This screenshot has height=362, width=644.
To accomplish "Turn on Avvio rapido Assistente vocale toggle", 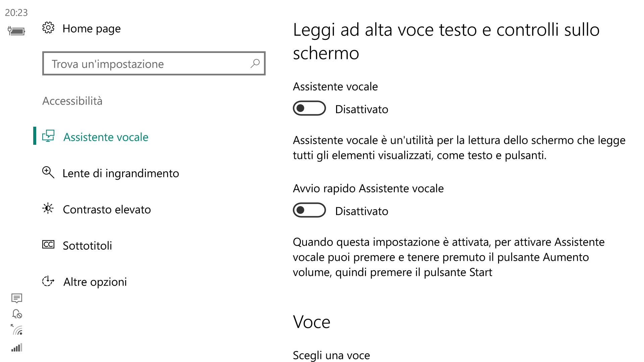I will [x=309, y=210].
